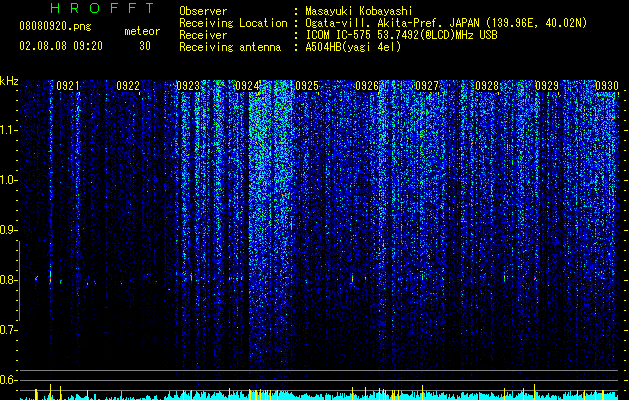This screenshot has width=629, height=400.
Task: Click the 0928 time marker
Action: (487, 86)
